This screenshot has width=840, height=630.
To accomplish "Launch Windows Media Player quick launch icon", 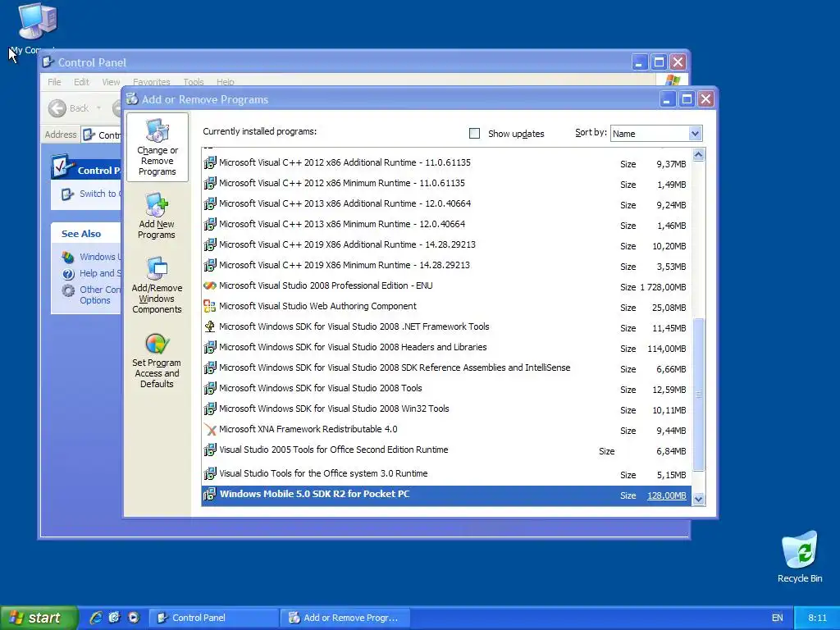I will pos(134,618).
